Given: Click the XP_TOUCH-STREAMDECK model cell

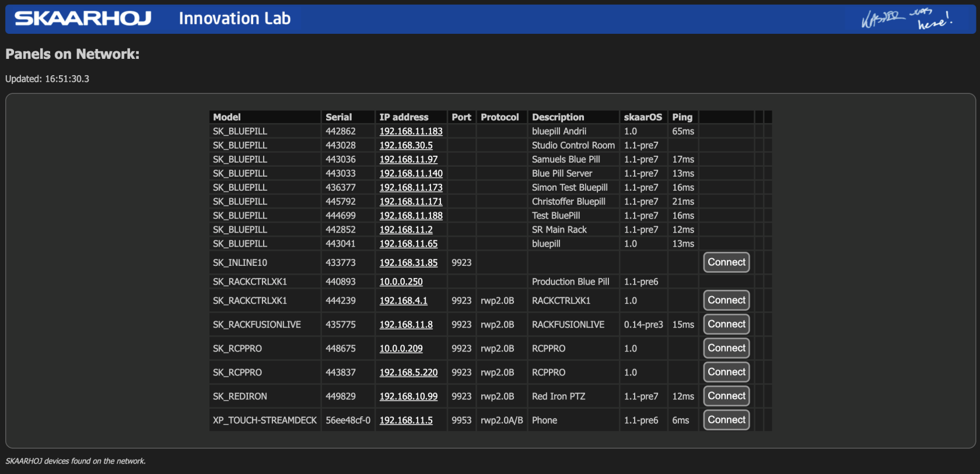Looking at the screenshot, I should tap(265, 420).
